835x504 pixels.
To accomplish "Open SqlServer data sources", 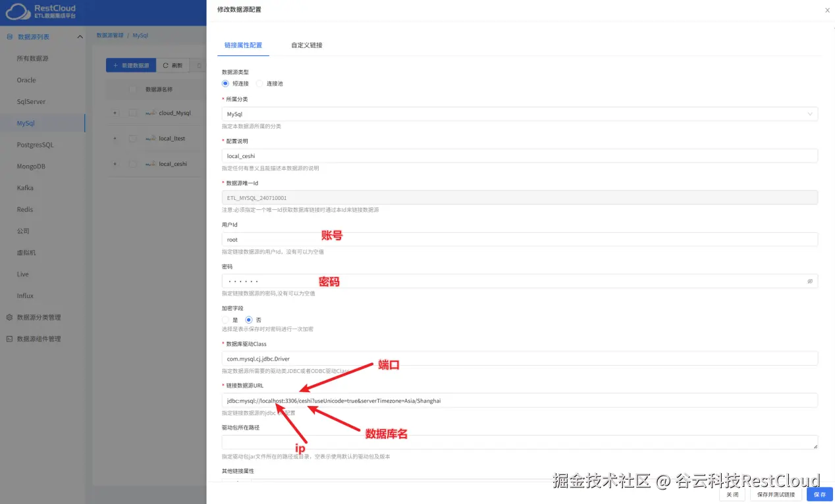I will (x=30, y=102).
